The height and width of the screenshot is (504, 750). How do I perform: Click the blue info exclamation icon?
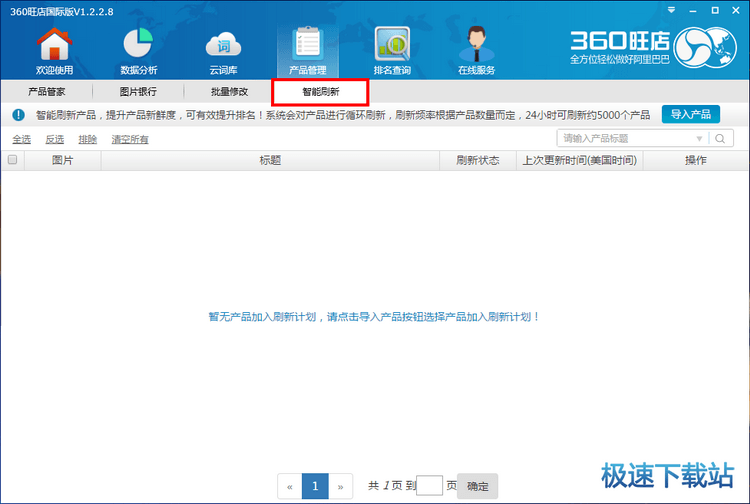point(18,115)
